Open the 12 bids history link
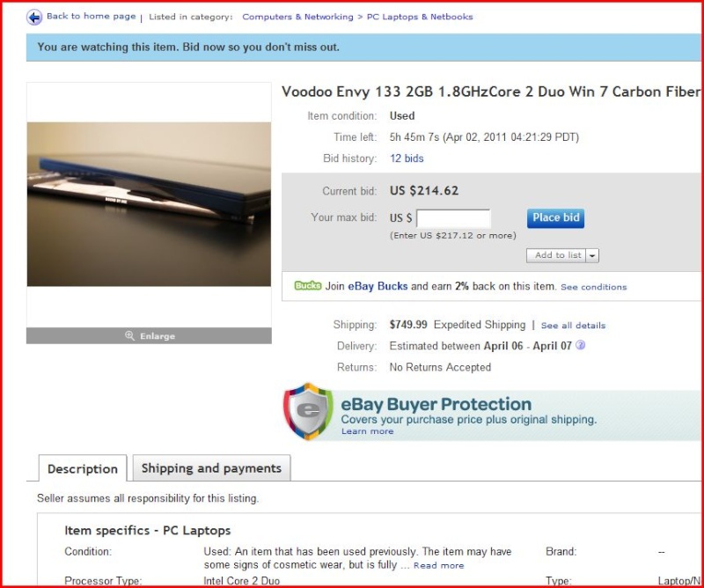This screenshot has height=588, width=704. 407,158
